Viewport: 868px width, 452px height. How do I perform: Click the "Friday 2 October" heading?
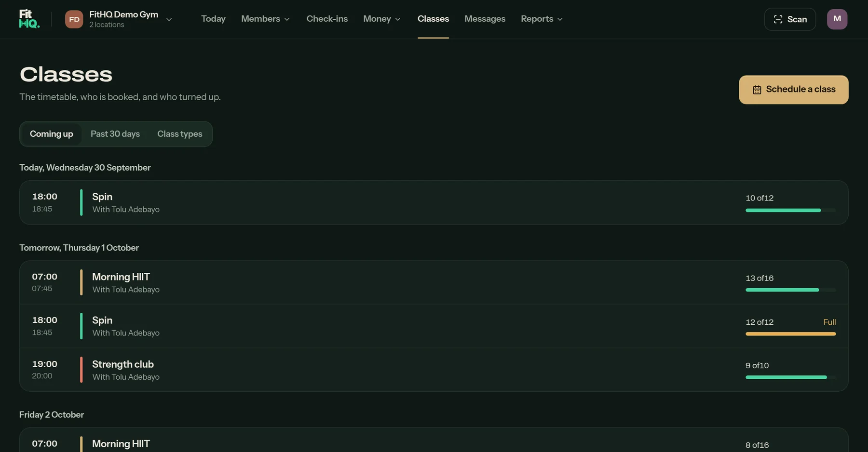[x=52, y=415]
